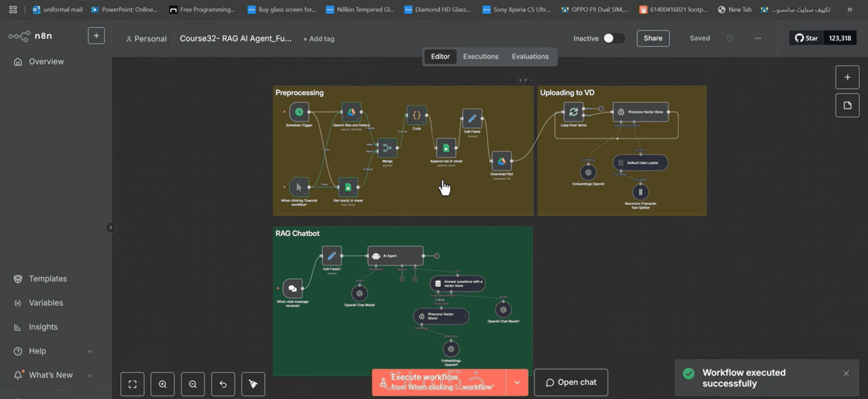
Task: Select the Merge node
Action: [x=387, y=148]
